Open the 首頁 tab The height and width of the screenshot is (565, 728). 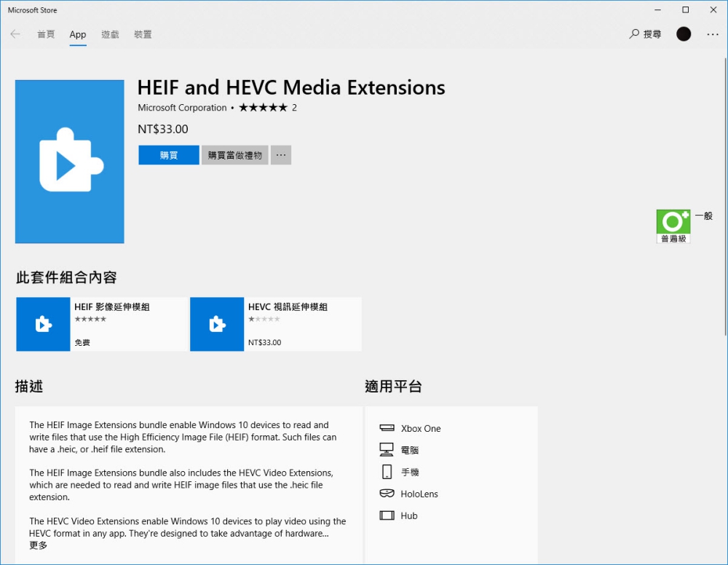(46, 34)
